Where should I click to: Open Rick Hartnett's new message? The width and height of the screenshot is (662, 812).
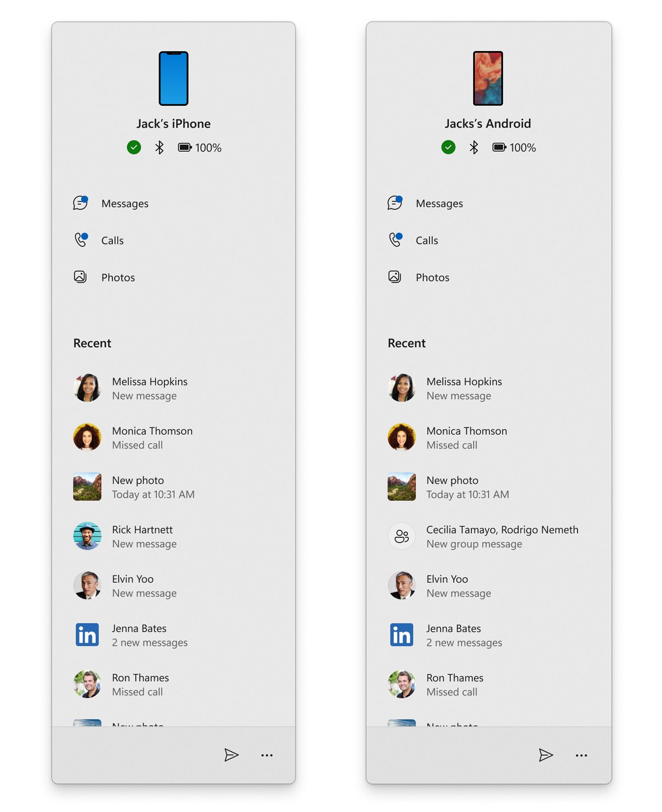tap(143, 536)
